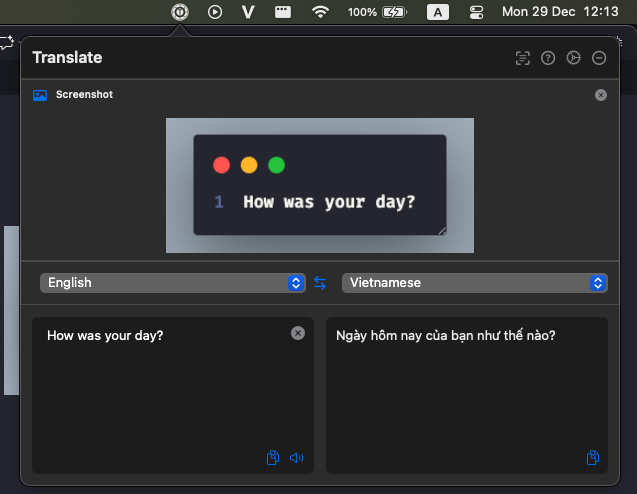Image resolution: width=637 pixels, height=494 pixels.
Task: Open the Vietnamese target language dropdown
Action: [x=474, y=283]
